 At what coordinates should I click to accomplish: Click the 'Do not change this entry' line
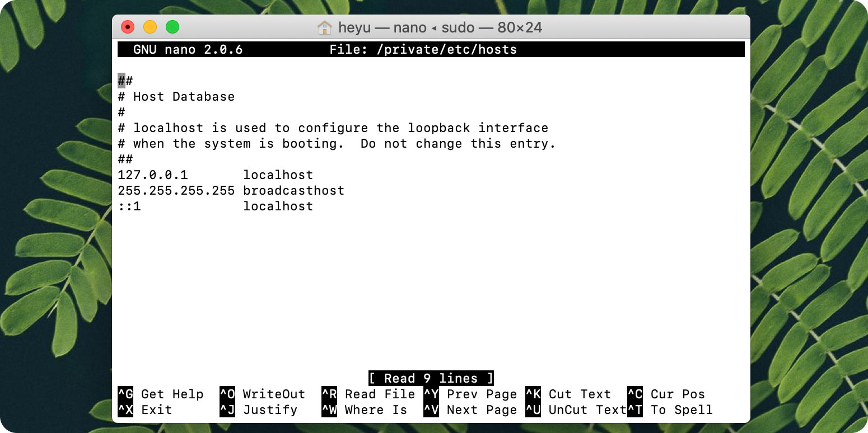(x=337, y=143)
